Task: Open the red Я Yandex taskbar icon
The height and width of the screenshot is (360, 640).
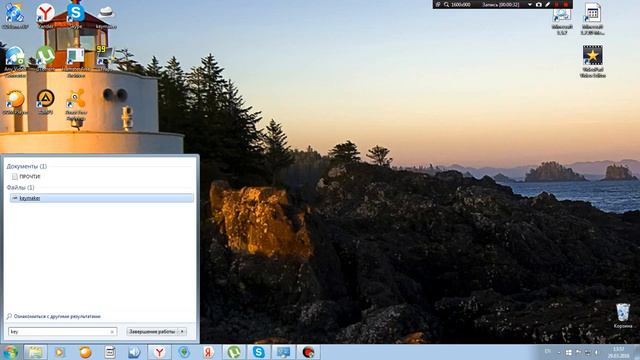Action: click(x=209, y=352)
